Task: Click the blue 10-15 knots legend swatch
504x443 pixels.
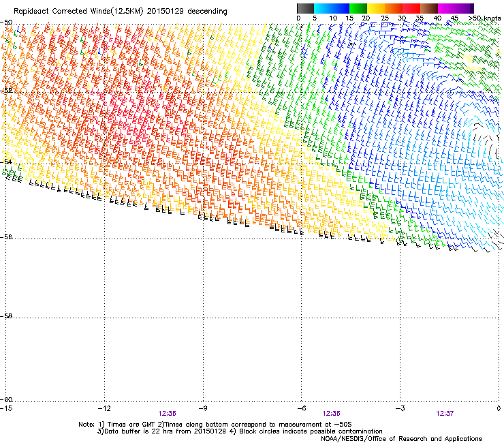Action: point(341,8)
